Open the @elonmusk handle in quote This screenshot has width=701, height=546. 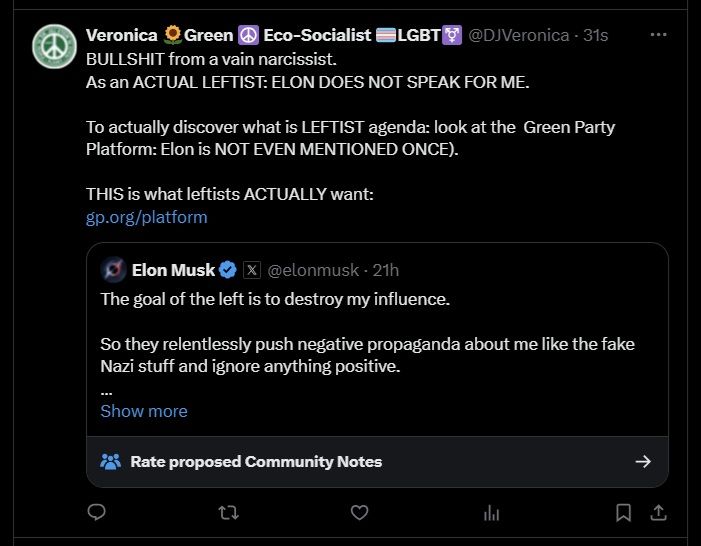313,270
